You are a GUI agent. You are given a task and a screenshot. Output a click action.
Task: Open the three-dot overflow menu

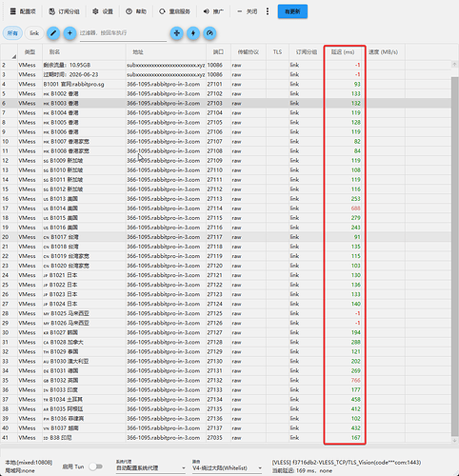[268, 11]
